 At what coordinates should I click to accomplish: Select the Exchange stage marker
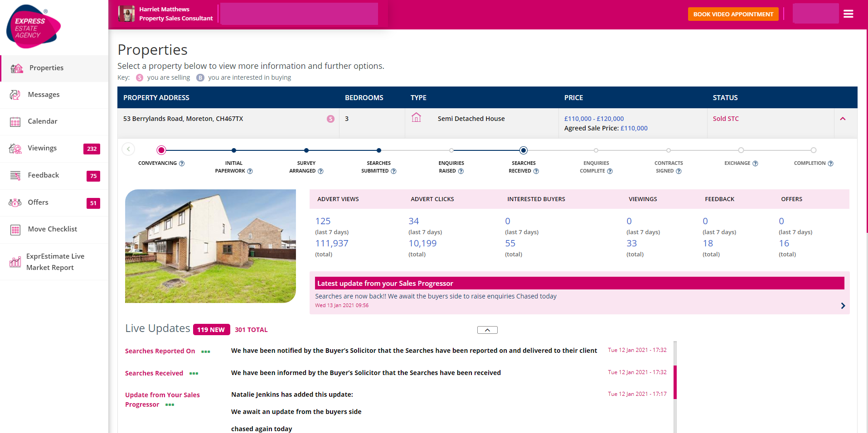click(x=741, y=150)
